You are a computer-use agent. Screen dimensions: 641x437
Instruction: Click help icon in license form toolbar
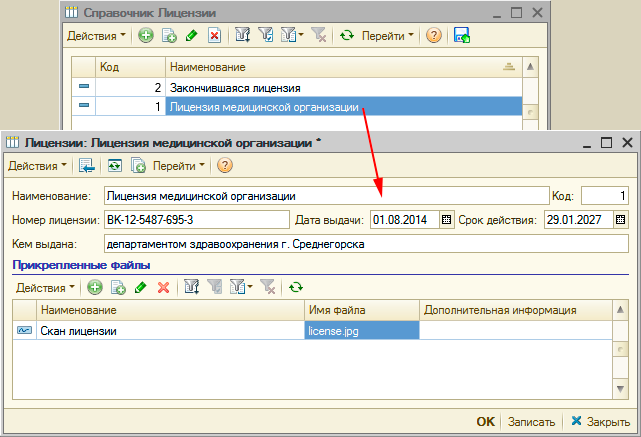click(225, 165)
